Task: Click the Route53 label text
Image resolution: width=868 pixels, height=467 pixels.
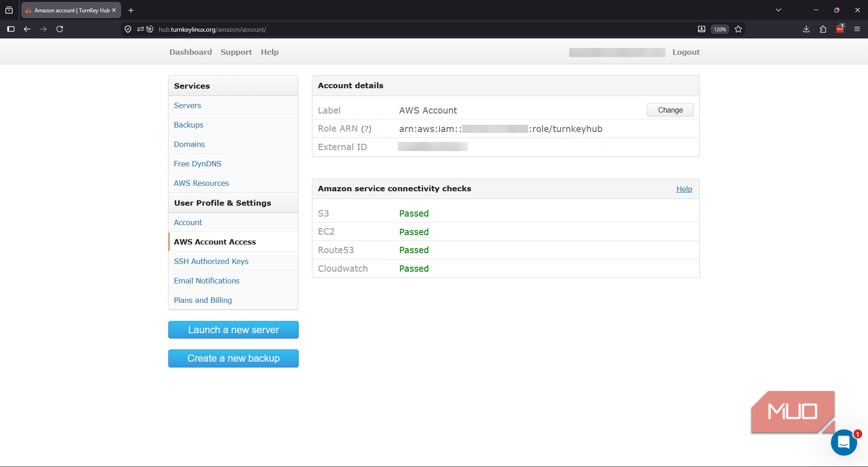Action: pyautogui.click(x=336, y=250)
